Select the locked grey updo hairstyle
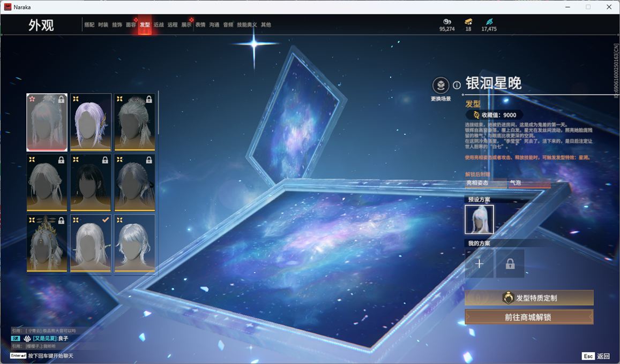 (x=135, y=123)
